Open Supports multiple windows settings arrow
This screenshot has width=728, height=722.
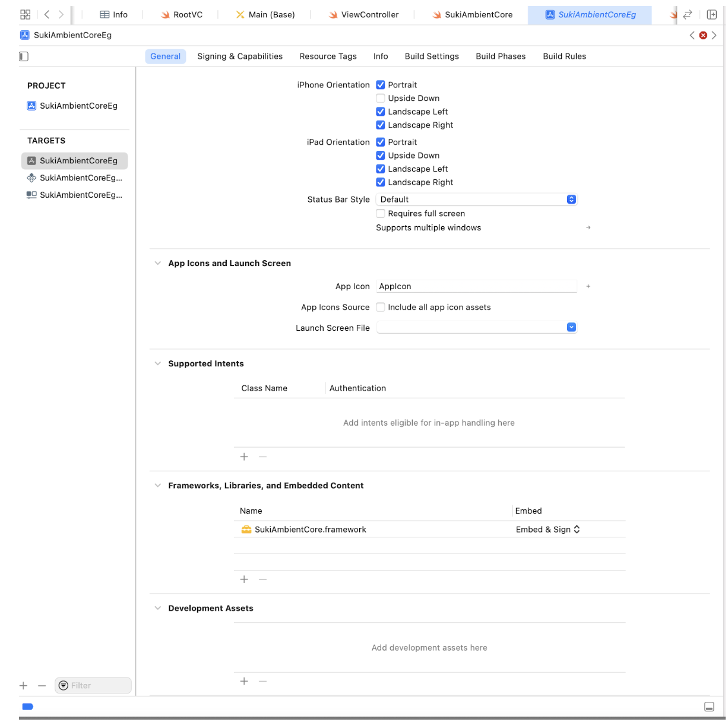click(x=588, y=227)
